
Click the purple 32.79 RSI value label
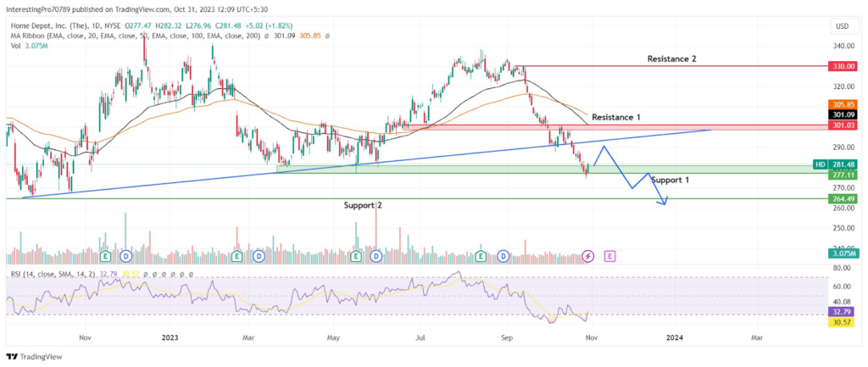[x=842, y=312]
